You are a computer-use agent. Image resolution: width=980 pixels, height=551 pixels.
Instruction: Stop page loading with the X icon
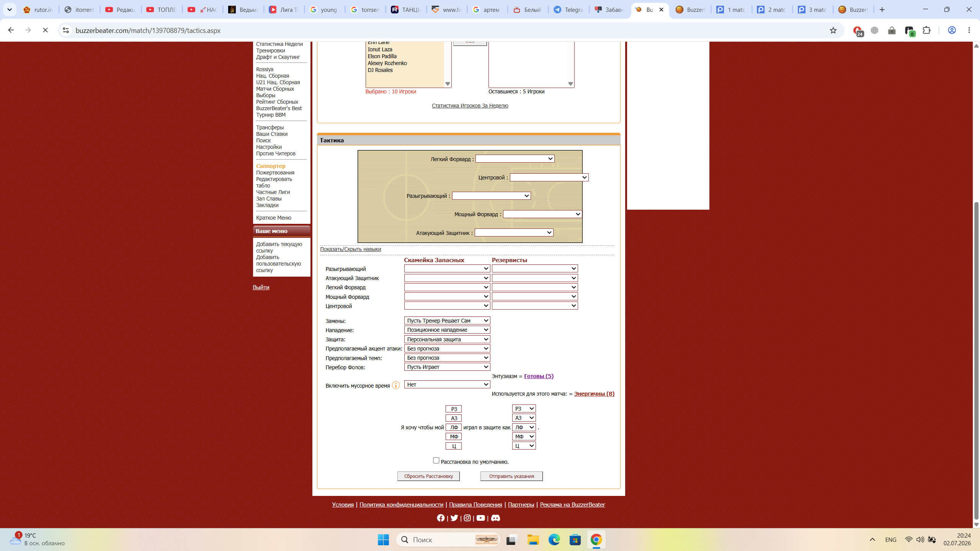(x=45, y=30)
